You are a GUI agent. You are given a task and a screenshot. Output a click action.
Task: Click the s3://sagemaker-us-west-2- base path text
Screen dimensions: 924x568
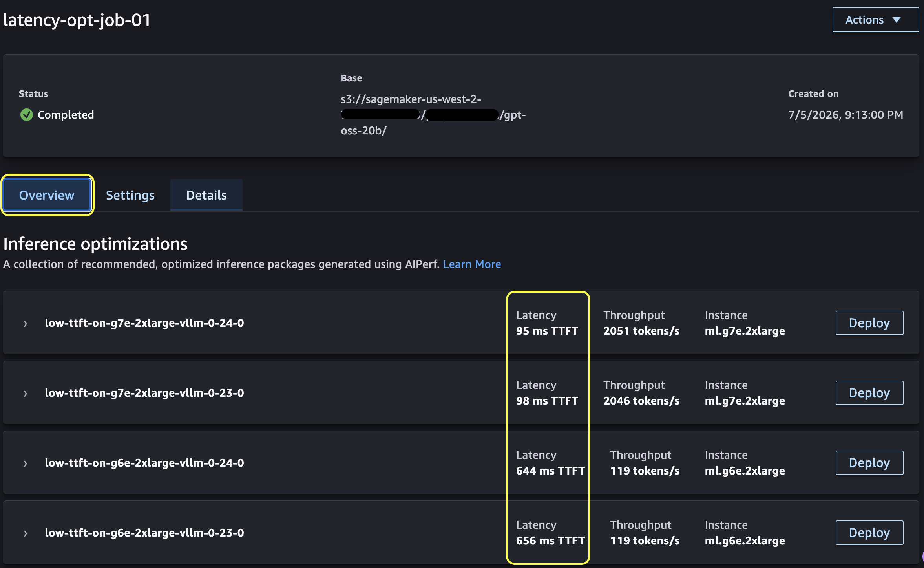pyautogui.click(x=411, y=99)
